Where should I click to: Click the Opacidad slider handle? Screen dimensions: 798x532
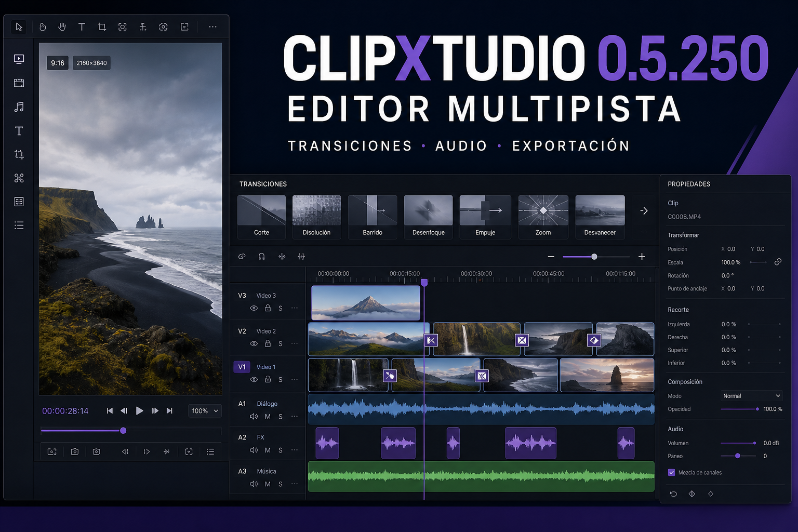pos(757,409)
